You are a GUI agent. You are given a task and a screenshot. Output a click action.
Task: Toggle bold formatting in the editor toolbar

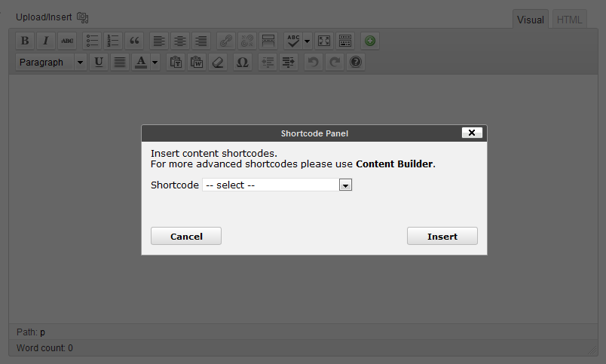coord(25,41)
